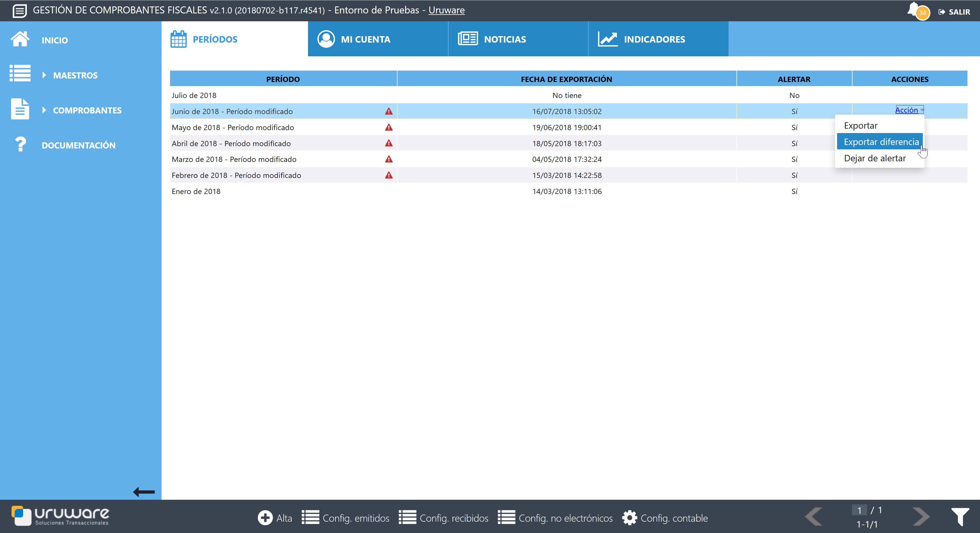Expand the Maestros sidebar section
Screen dimensions: 980x533
tap(75, 75)
